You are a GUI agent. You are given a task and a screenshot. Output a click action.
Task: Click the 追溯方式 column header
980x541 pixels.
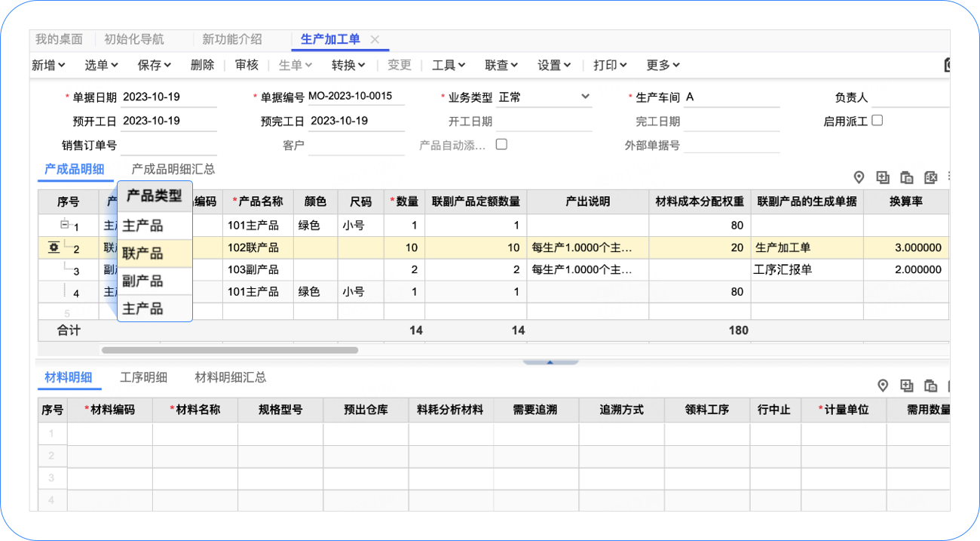[x=622, y=410]
